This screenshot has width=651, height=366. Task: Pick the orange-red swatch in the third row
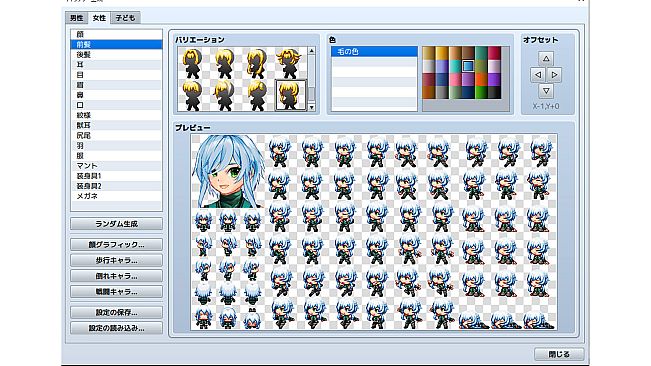pyautogui.click(x=481, y=79)
